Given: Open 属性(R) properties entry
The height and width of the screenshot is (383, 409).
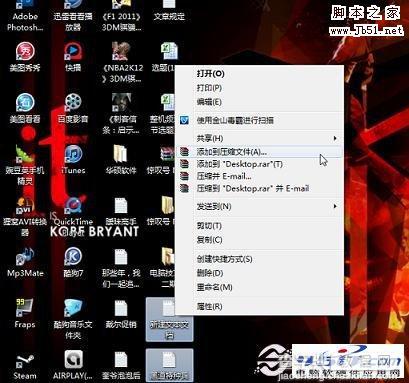Looking at the screenshot, I should coord(259,306).
